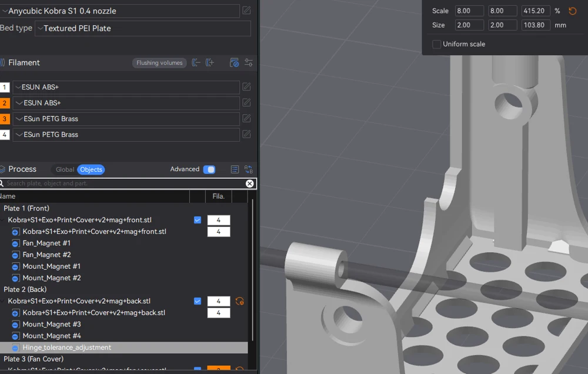Toggle the Advanced mode switch
The width and height of the screenshot is (588, 374).
coord(209,169)
